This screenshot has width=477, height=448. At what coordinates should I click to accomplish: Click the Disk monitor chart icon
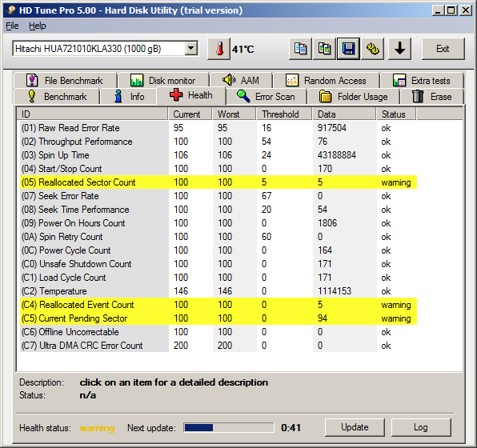click(137, 80)
